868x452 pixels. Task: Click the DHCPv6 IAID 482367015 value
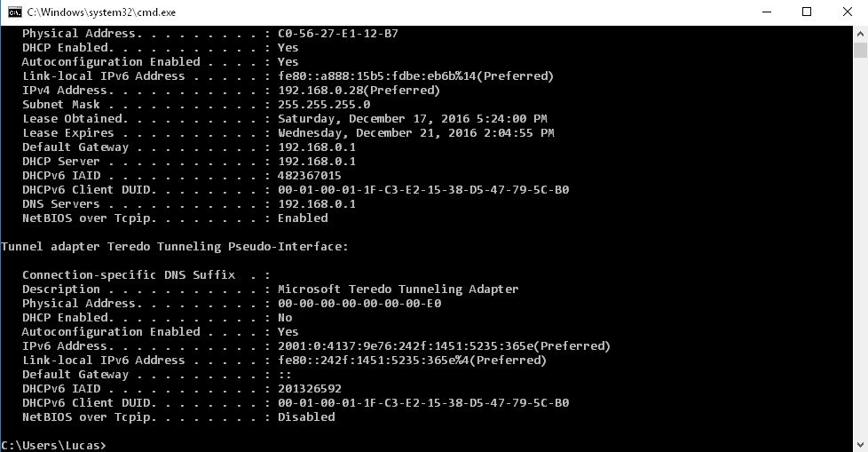[x=310, y=176]
